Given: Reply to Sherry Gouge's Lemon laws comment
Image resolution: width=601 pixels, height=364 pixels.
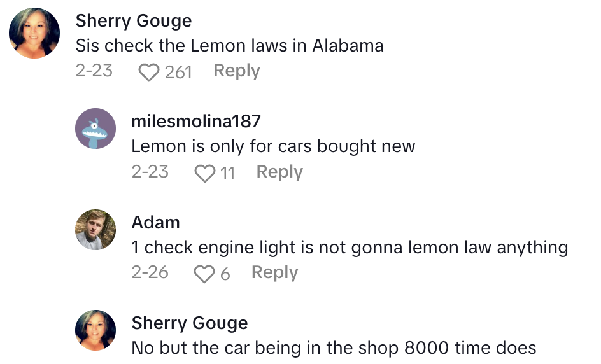Looking at the screenshot, I should 236,71.
